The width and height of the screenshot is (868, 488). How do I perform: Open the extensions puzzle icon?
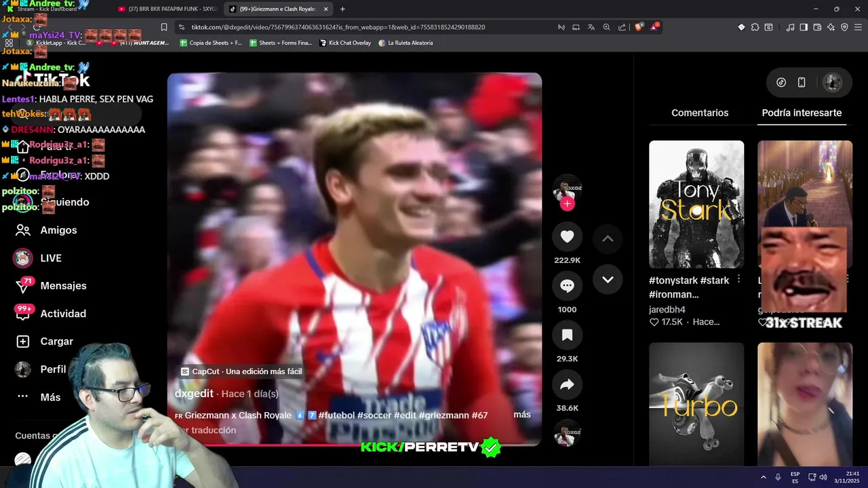point(755,27)
